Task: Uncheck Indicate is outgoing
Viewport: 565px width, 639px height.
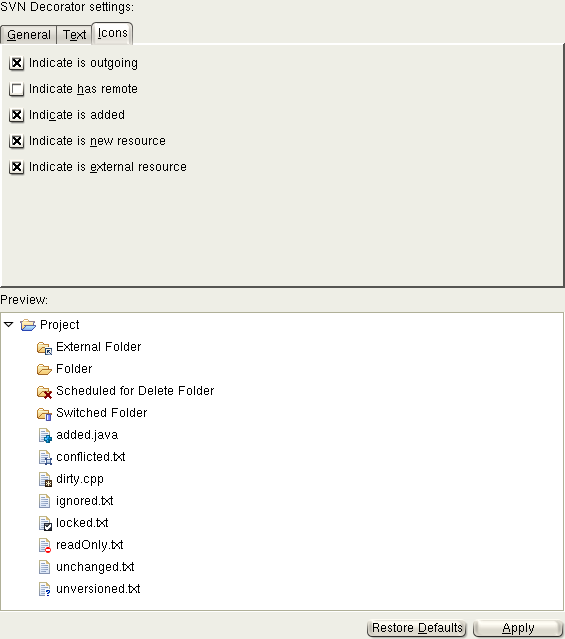Action: tap(16, 63)
